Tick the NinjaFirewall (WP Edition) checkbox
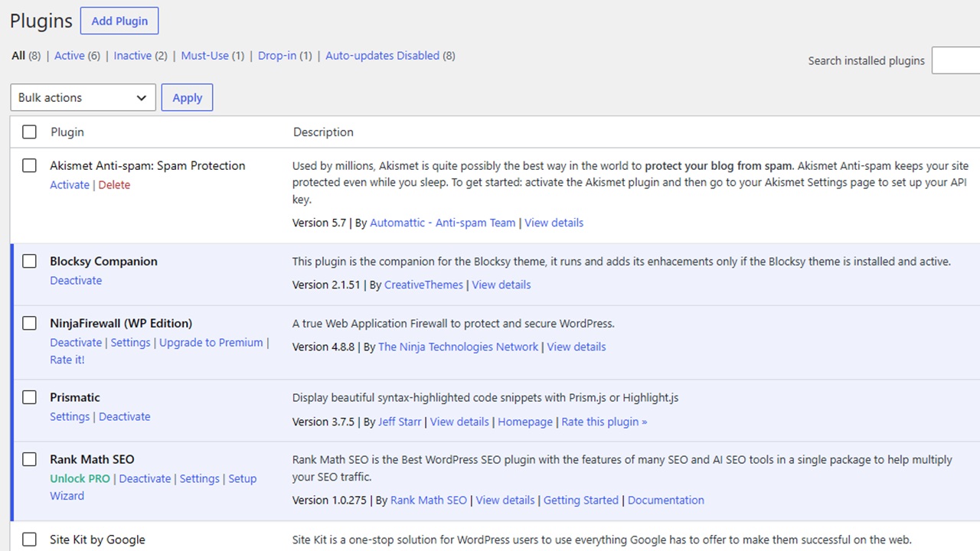The height and width of the screenshot is (551, 980). coord(29,323)
